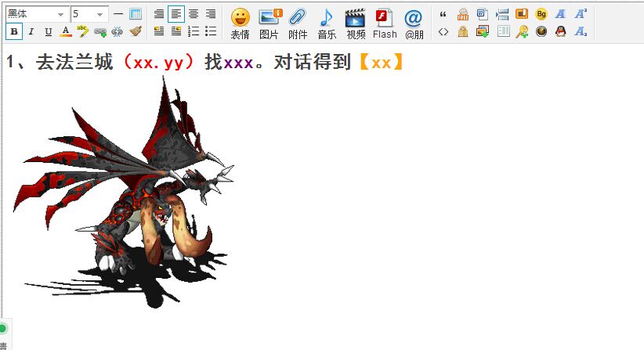This screenshot has height=350, width=644.
Task: Add an attachment via 附件 paperclip
Action: (298, 23)
